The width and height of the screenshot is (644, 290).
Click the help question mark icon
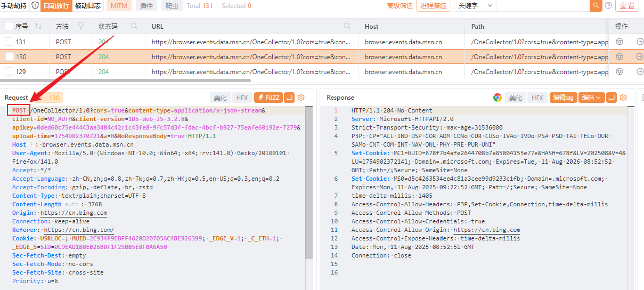pos(608,6)
